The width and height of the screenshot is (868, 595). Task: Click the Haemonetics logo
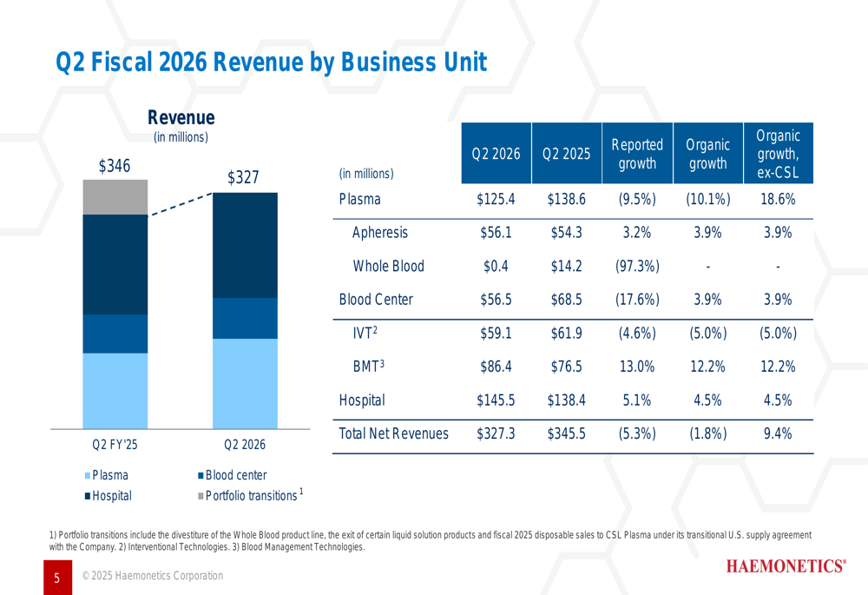click(x=786, y=567)
